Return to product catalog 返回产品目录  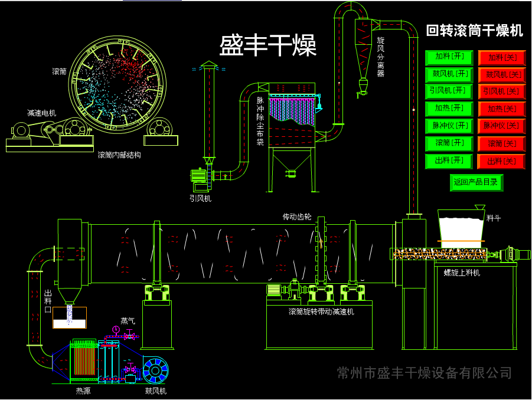click(x=476, y=182)
